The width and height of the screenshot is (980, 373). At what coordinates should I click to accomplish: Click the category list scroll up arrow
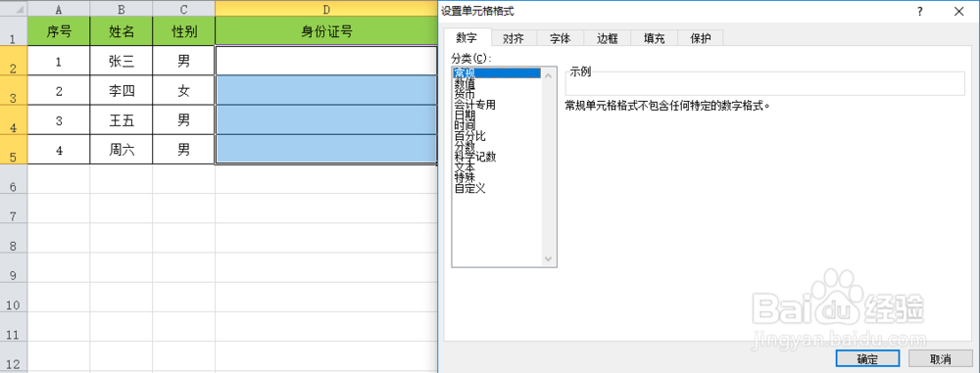[x=549, y=75]
